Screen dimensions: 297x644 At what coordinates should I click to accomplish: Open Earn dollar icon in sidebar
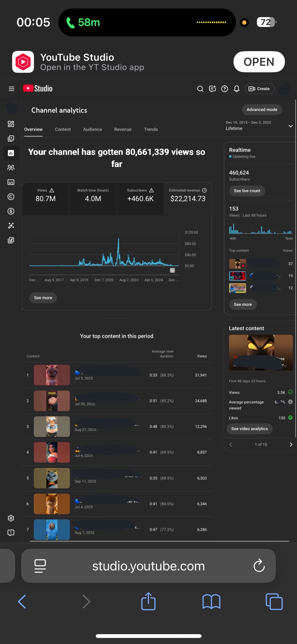click(11, 211)
